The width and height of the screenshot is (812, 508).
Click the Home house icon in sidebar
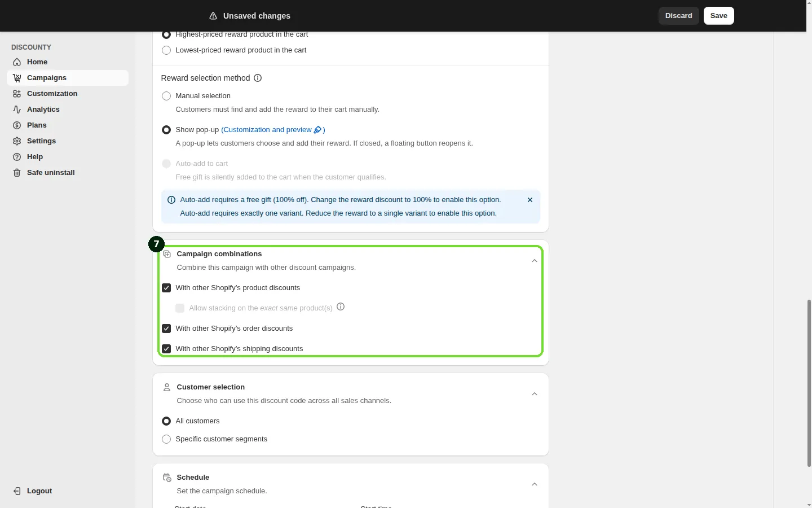tap(17, 62)
